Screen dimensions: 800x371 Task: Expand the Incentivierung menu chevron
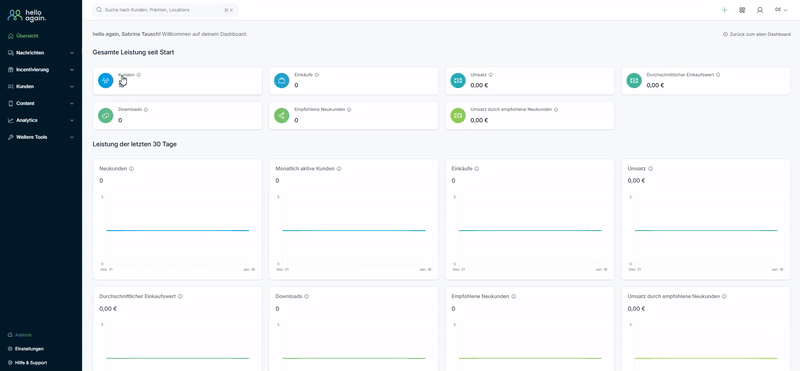point(72,70)
